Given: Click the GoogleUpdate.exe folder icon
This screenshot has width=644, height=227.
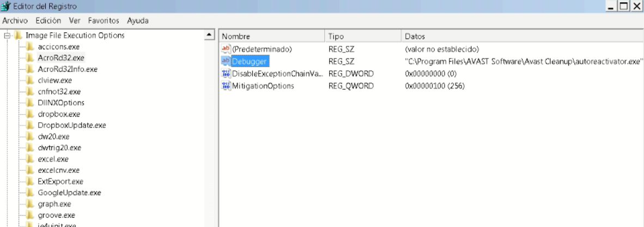Looking at the screenshot, I should [30, 193].
